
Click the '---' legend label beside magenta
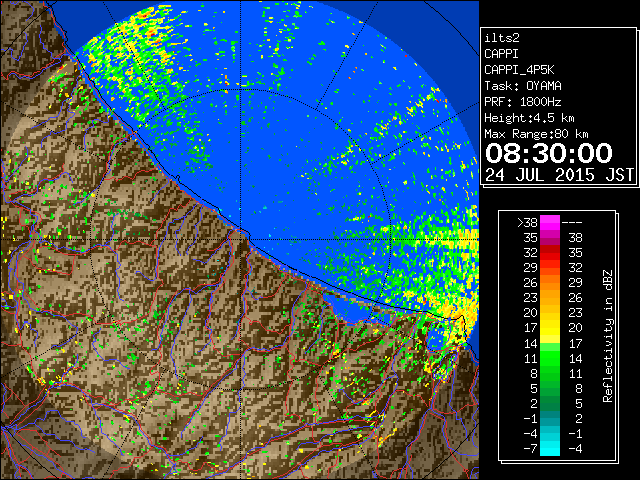[572, 223]
